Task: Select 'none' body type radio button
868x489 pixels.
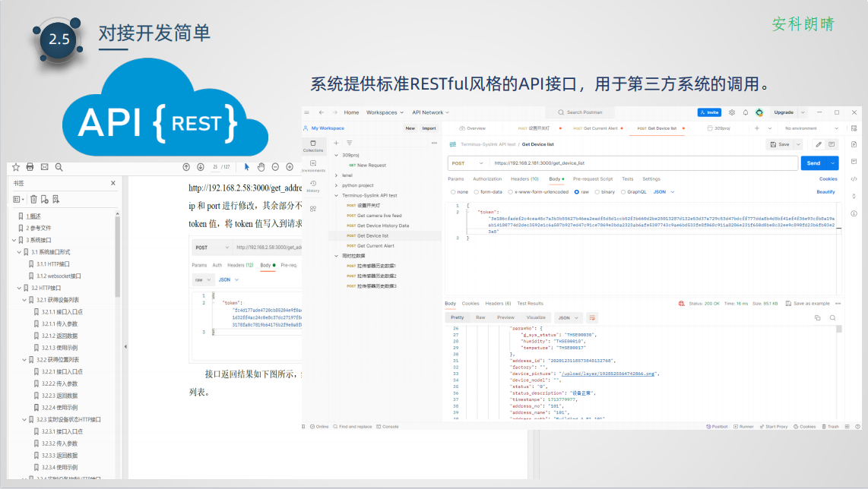Action: (x=454, y=192)
